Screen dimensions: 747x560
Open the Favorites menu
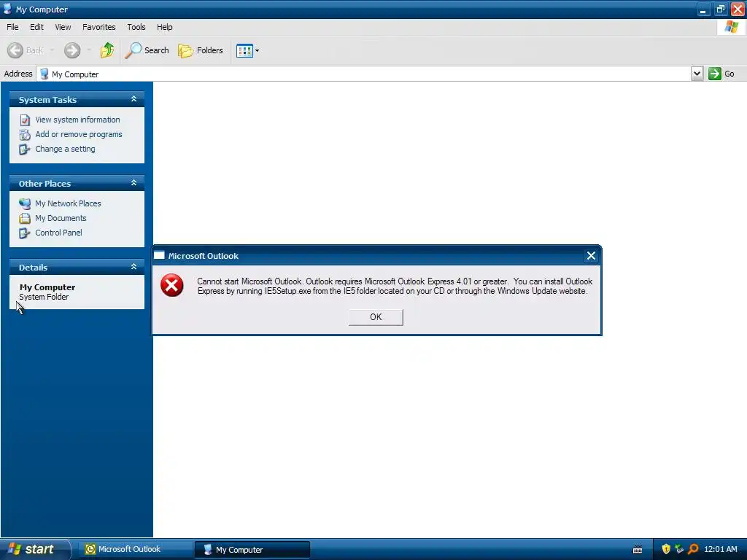pyautogui.click(x=98, y=27)
